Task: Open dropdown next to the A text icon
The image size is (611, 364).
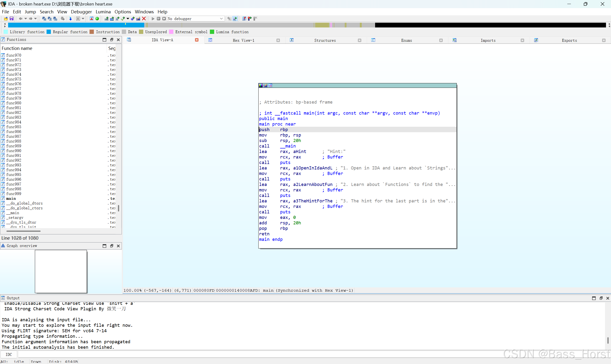Action: [x=83, y=19]
